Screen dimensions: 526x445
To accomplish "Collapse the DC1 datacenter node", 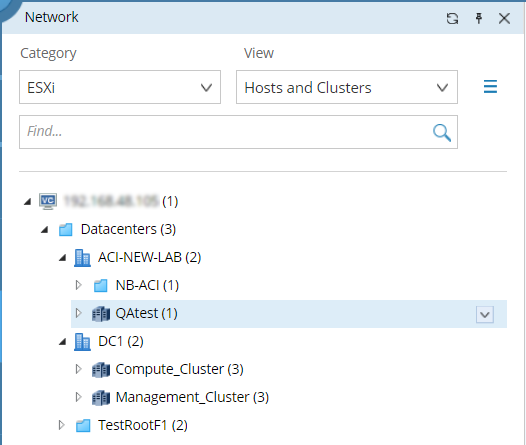I will (x=63, y=342).
